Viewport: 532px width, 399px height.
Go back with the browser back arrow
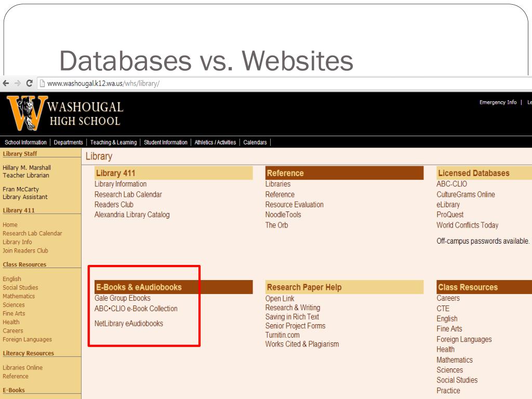pyautogui.click(x=6, y=83)
